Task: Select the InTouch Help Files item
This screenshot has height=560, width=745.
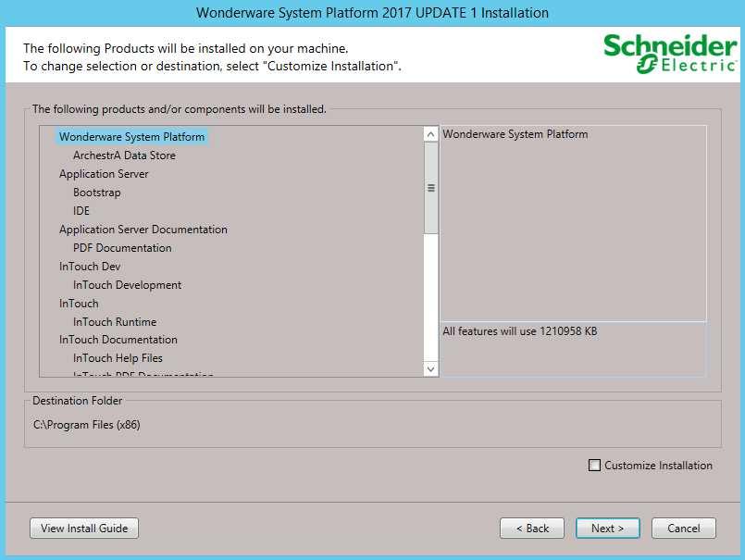Action: tap(118, 358)
